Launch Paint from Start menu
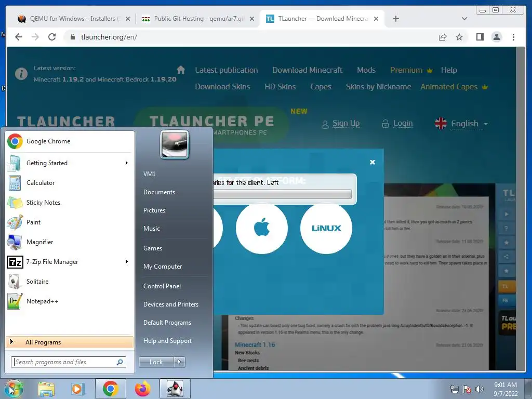Screen dimensions: 532x399 click(x=70, y=222)
